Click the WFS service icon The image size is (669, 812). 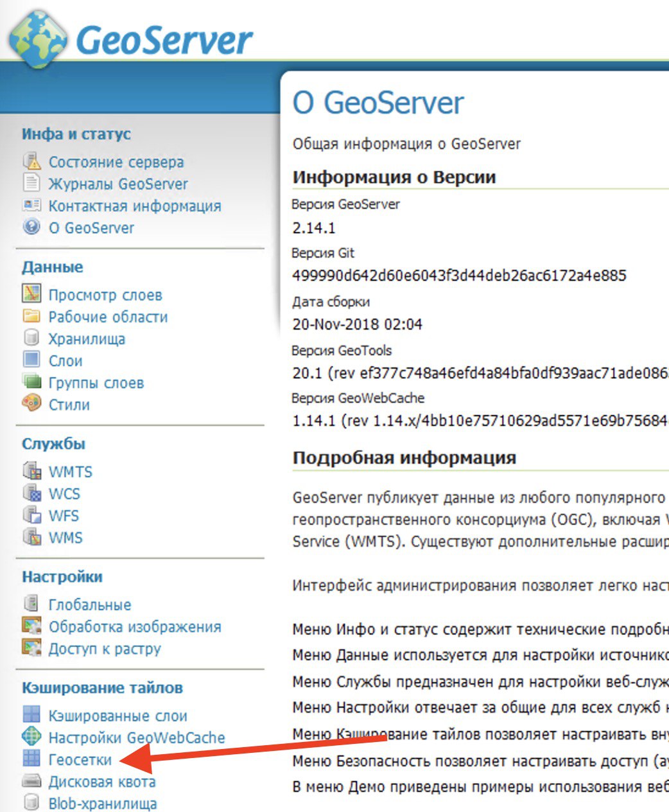coord(32,514)
